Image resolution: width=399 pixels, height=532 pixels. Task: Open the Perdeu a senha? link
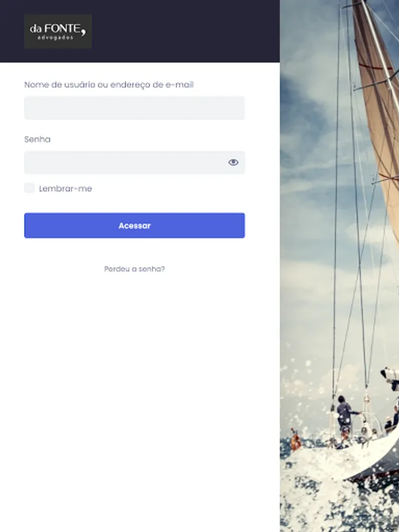coord(134,269)
